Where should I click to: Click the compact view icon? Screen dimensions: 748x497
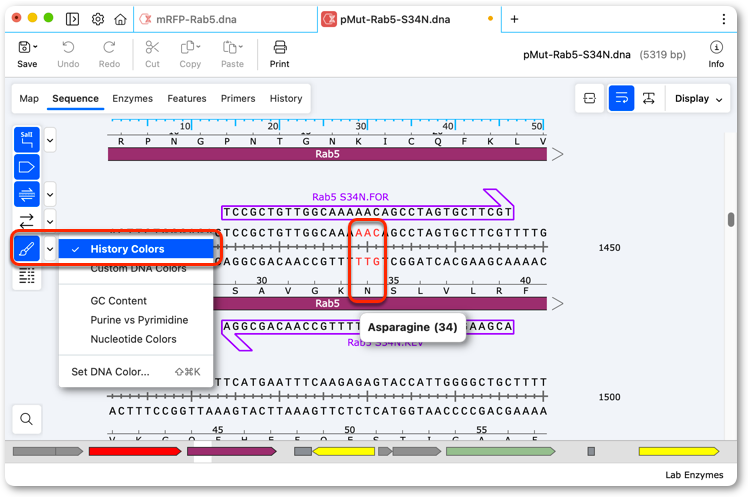pos(590,98)
